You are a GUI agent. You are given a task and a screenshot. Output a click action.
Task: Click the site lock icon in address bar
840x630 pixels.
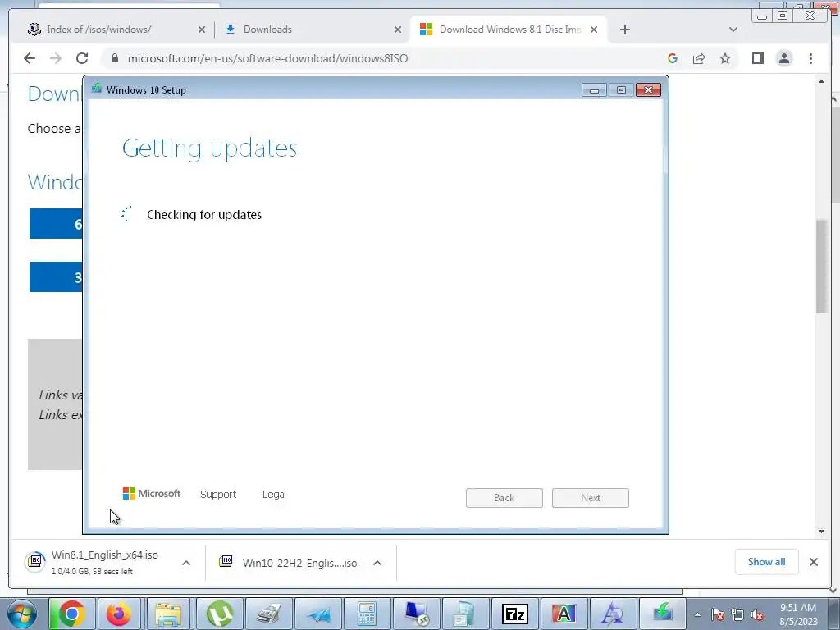114,58
